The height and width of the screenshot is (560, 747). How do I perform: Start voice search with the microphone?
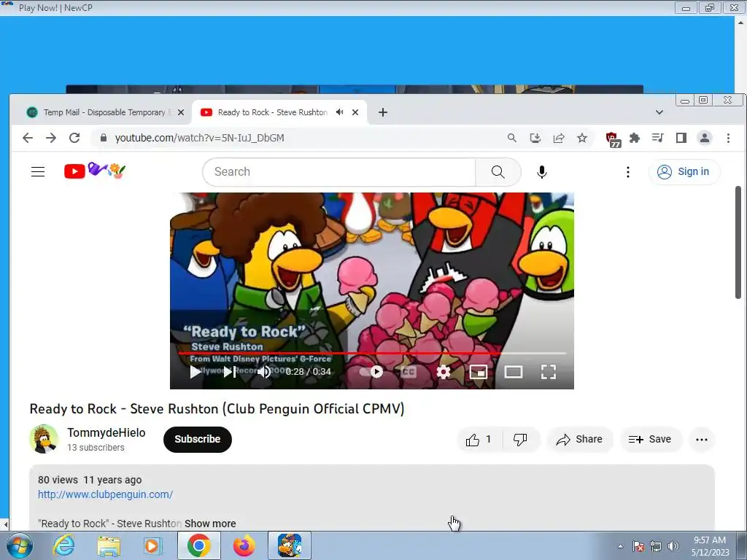[542, 172]
